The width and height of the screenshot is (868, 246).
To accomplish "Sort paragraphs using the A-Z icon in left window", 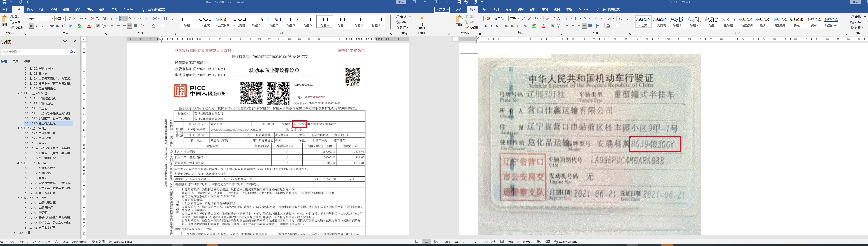I will tap(166, 18).
